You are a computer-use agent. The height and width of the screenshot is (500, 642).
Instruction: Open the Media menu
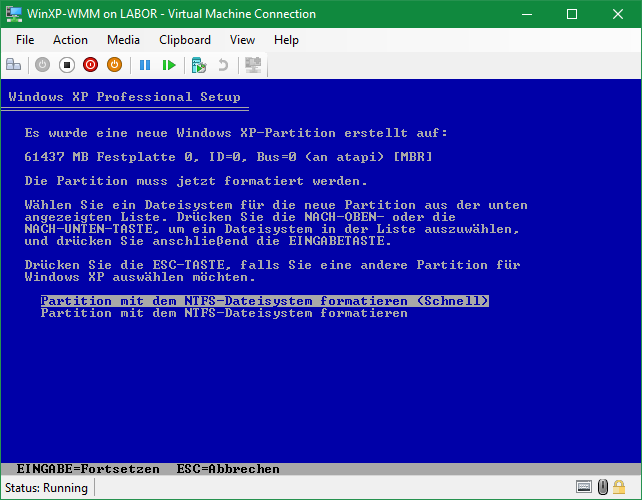(123, 40)
